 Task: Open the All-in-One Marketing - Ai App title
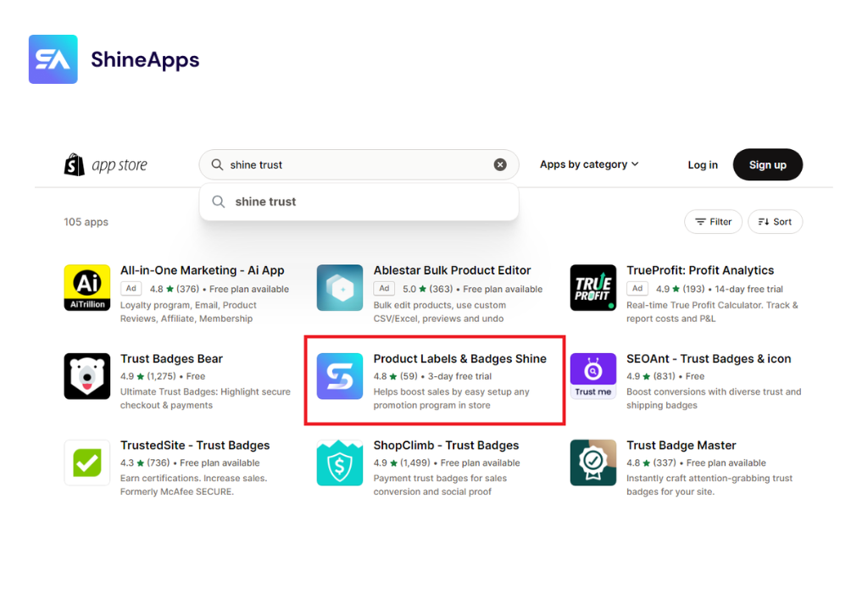pyautogui.click(x=202, y=270)
